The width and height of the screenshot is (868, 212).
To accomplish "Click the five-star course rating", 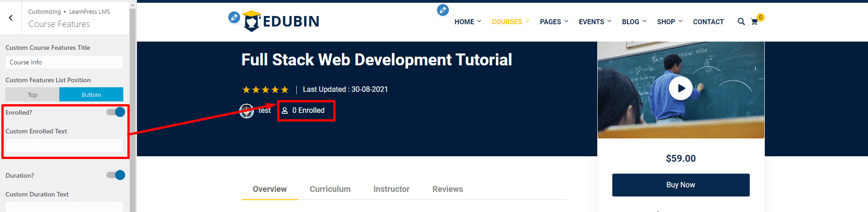I will point(265,90).
